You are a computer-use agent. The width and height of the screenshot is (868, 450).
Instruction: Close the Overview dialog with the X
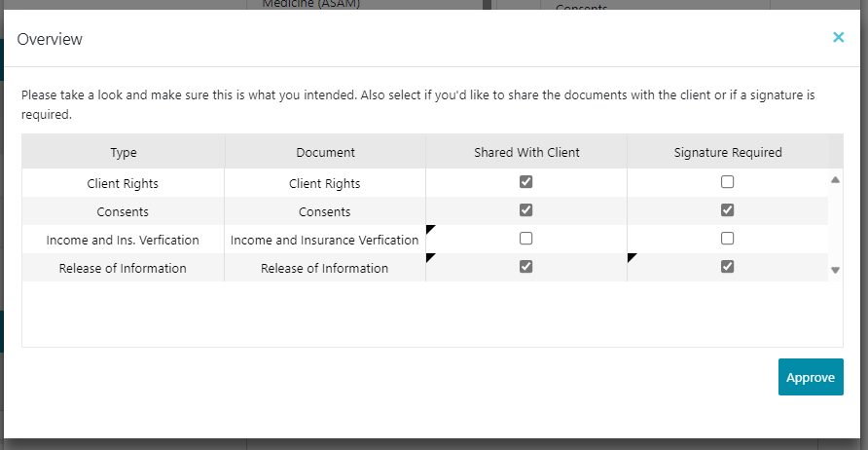coord(838,38)
